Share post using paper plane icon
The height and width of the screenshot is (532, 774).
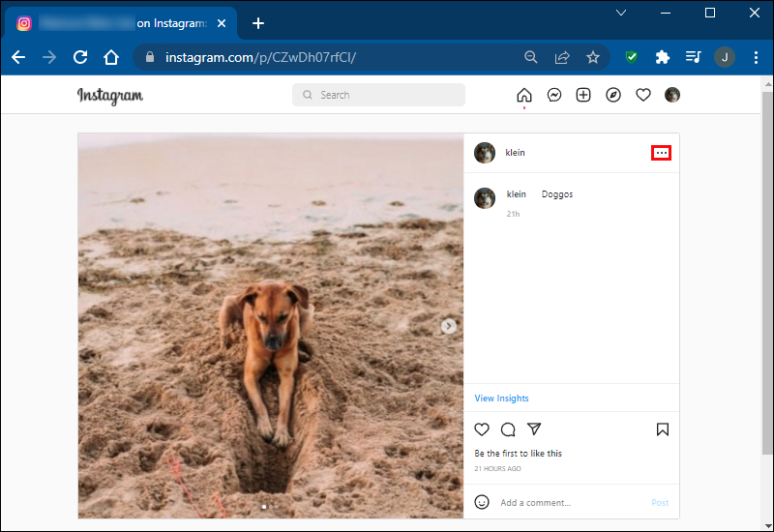[534, 429]
